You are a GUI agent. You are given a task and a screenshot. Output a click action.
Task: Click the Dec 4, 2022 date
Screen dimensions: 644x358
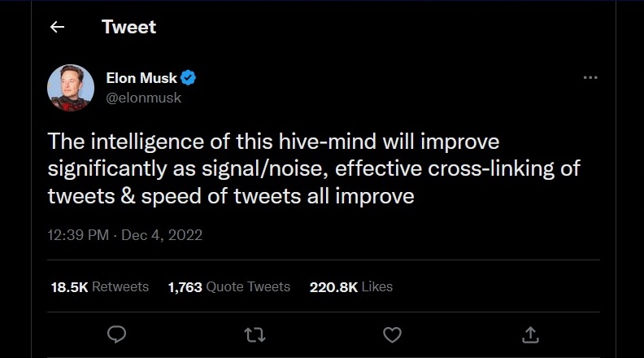(x=163, y=235)
